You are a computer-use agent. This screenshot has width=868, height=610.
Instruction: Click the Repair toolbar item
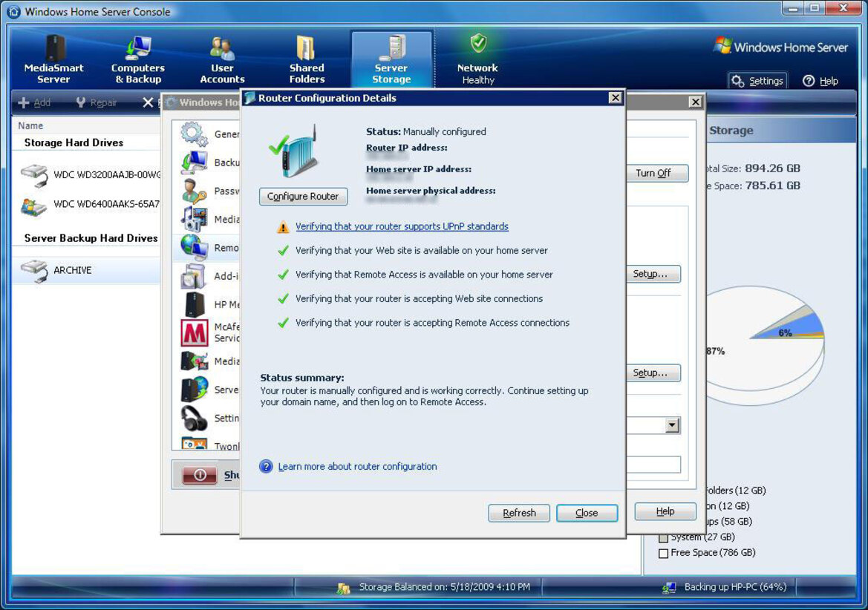click(97, 102)
